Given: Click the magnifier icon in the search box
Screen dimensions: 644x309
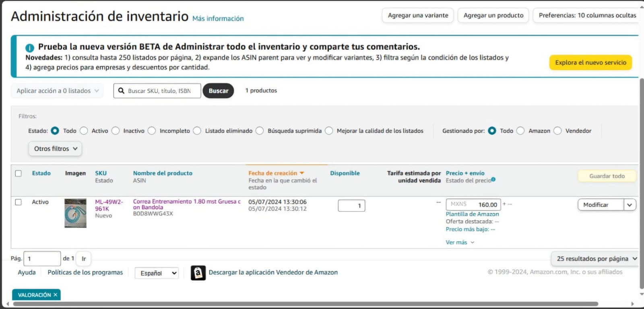Looking at the screenshot, I should click(x=121, y=91).
